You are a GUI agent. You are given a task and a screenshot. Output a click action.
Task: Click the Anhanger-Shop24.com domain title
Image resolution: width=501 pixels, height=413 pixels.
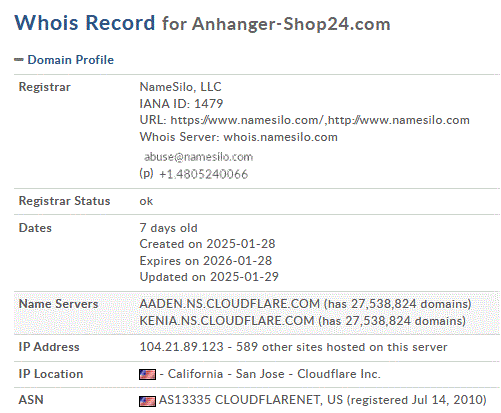(291, 24)
